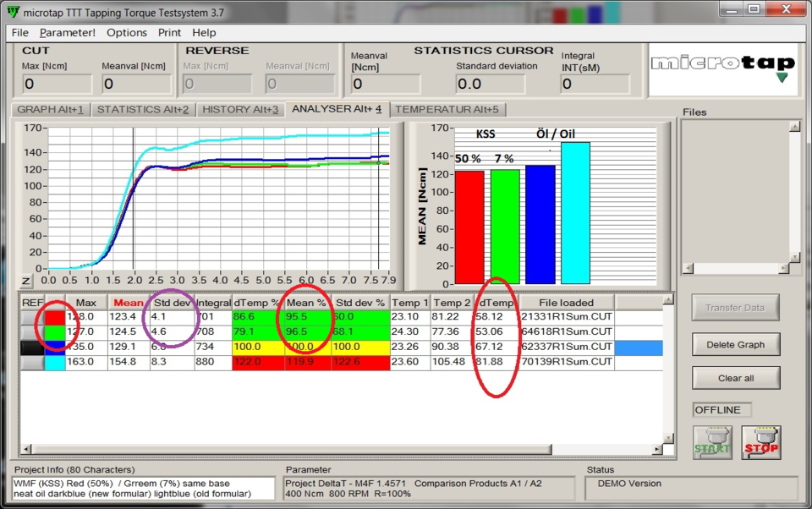Screen dimensions: 812x509
Task: Click the Z zoom button below graph
Action: [x=26, y=282]
